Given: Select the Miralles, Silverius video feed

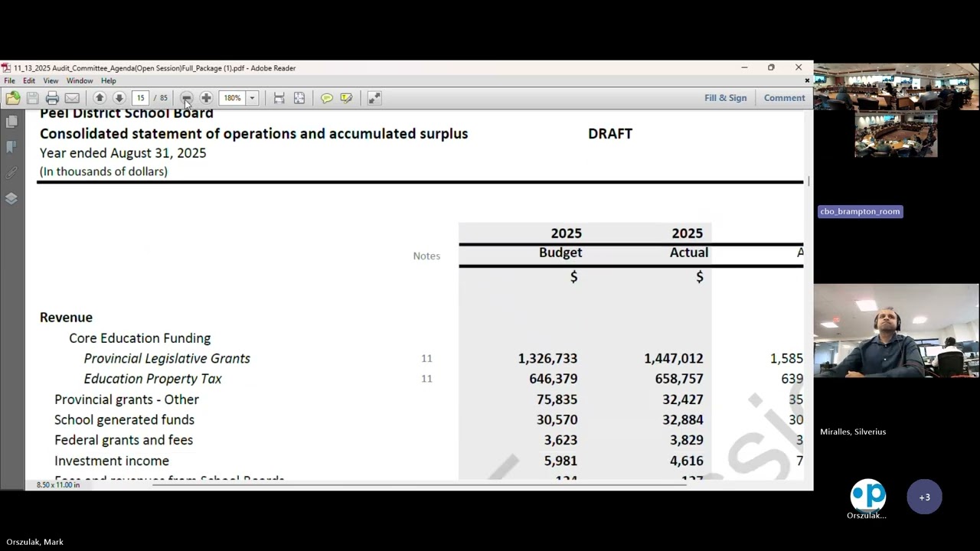Looking at the screenshot, I should 897,331.
